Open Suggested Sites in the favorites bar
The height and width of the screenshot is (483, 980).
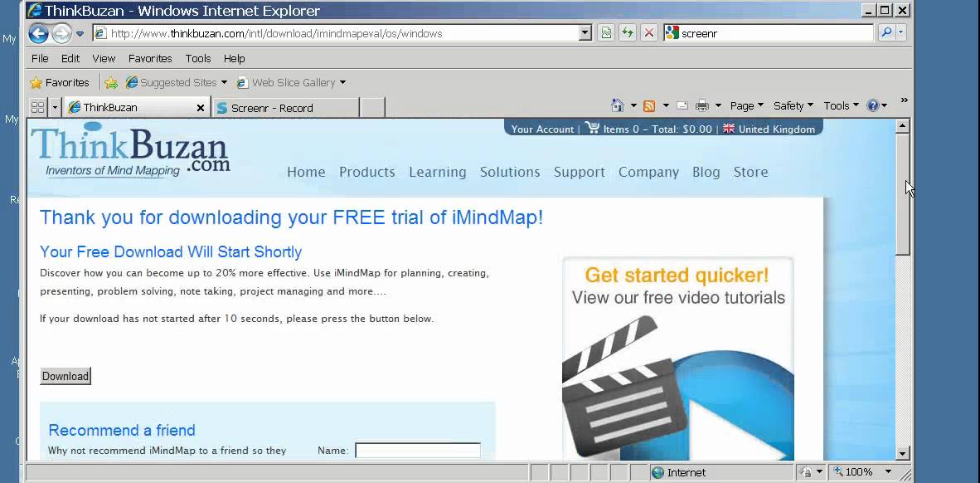point(177,83)
